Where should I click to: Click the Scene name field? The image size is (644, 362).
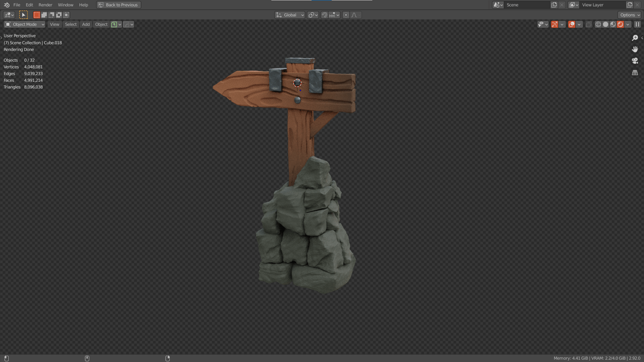point(527,5)
